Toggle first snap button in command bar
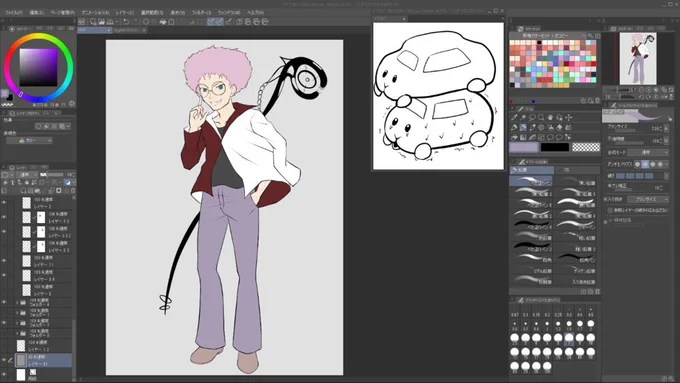680x383 pixels. pyautogui.click(x=211, y=22)
